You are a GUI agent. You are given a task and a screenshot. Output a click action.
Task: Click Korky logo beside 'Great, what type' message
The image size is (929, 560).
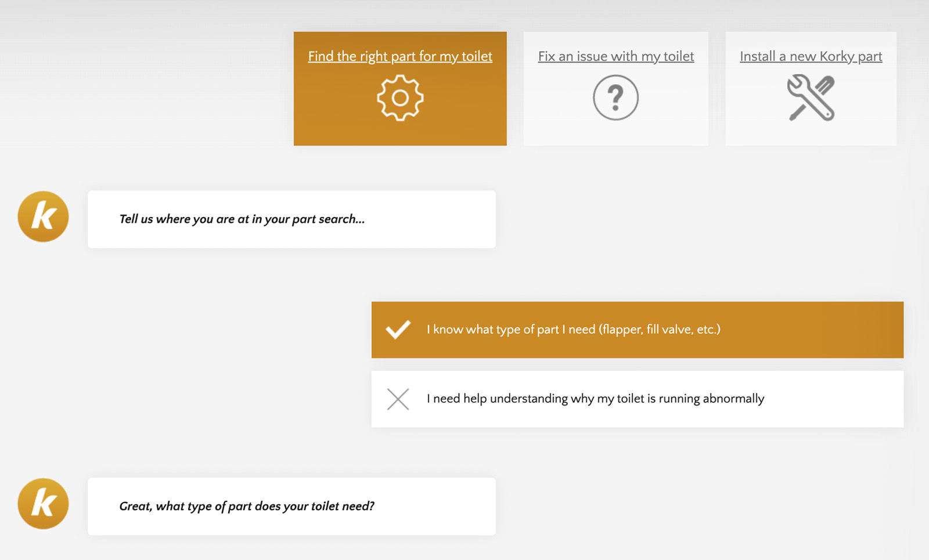click(44, 504)
